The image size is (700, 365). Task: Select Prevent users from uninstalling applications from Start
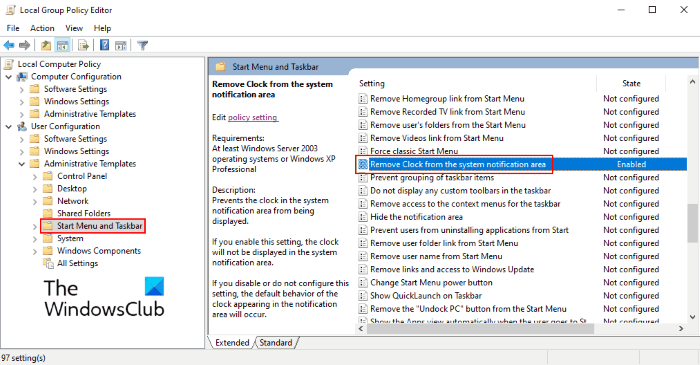469,230
